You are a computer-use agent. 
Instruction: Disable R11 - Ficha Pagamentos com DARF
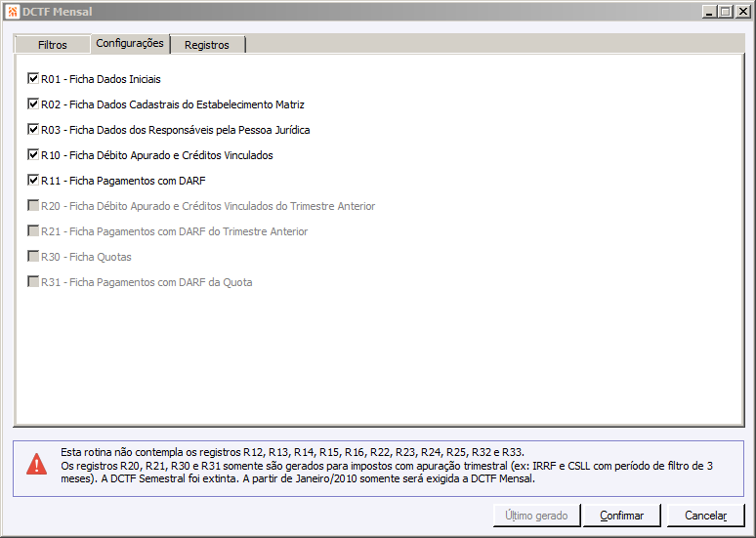point(33,181)
